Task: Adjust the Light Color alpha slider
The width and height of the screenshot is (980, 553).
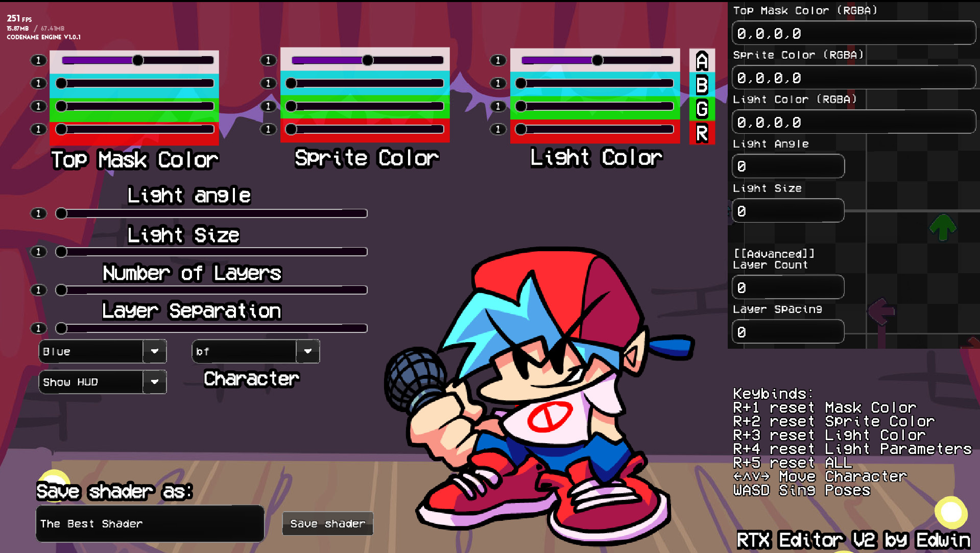Action: (597, 60)
